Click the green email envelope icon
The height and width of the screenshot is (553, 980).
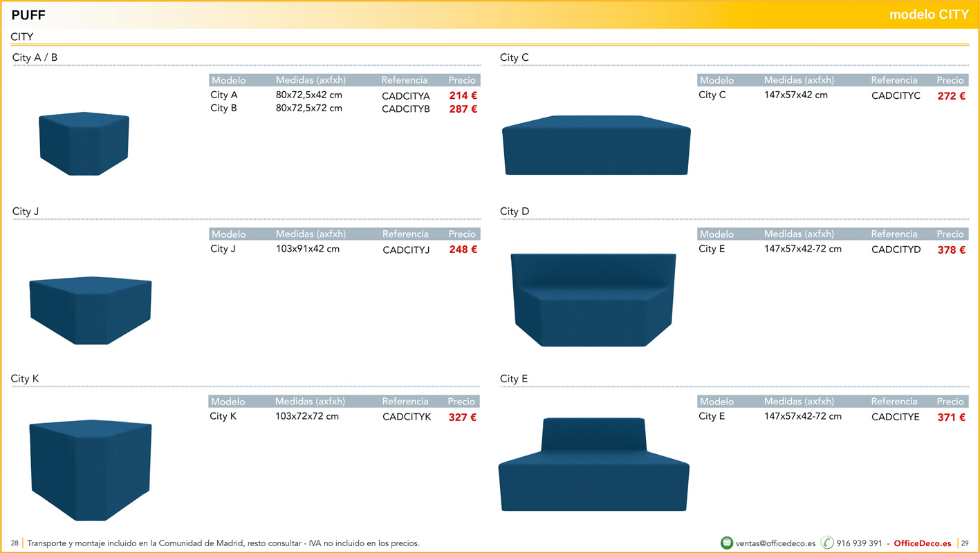click(726, 543)
